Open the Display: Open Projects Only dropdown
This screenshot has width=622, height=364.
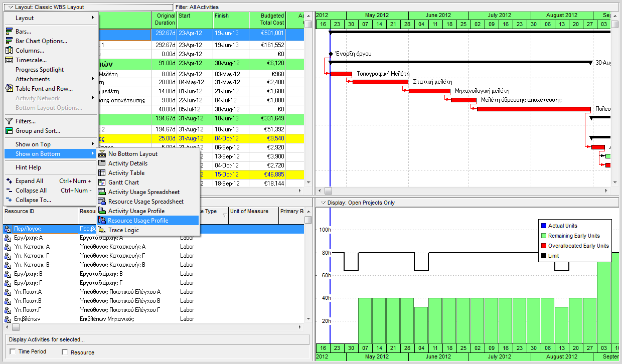click(x=357, y=203)
